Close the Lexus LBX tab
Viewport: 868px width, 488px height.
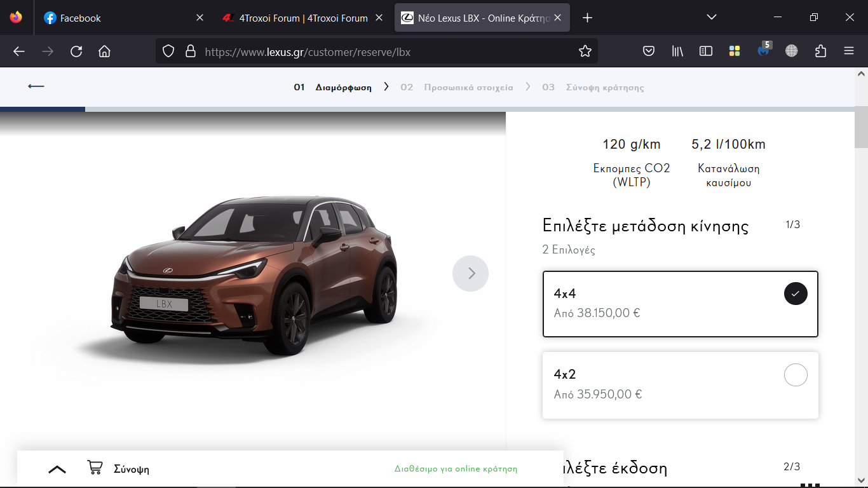pyautogui.click(x=558, y=18)
